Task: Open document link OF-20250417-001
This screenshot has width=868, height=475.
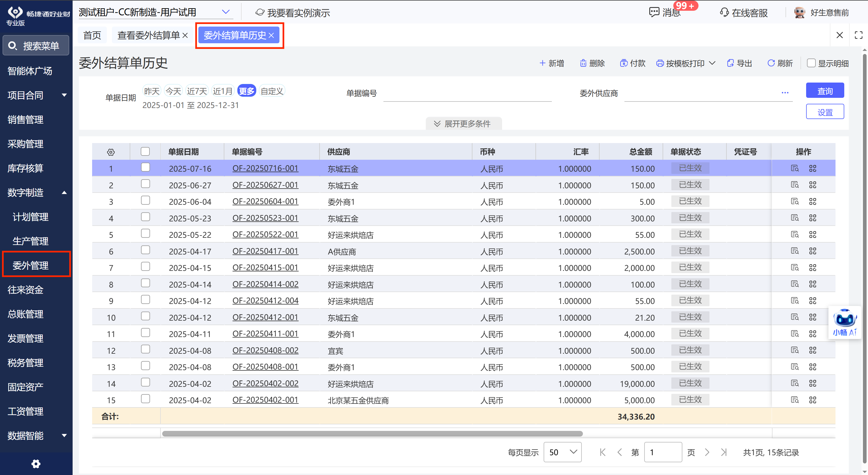Action: coord(265,251)
